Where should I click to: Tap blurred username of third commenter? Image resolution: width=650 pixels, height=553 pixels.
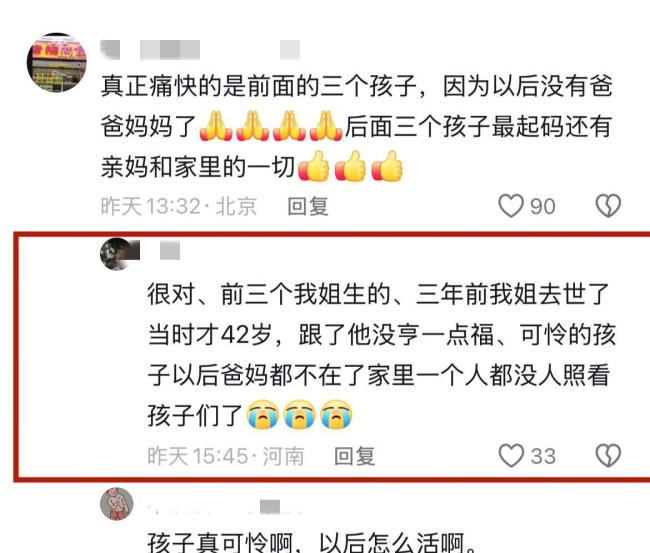click(x=220, y=507)
